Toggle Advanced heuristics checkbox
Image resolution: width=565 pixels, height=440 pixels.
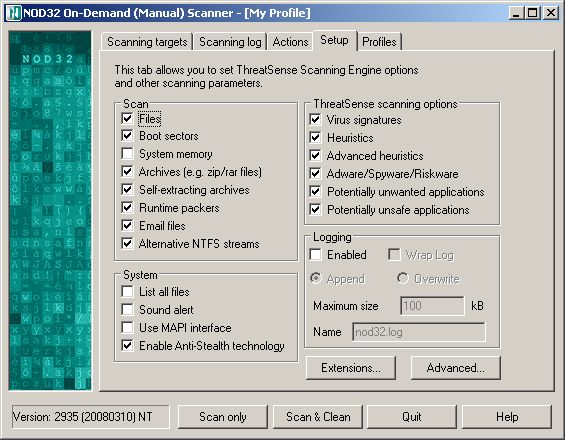point(315,156)
